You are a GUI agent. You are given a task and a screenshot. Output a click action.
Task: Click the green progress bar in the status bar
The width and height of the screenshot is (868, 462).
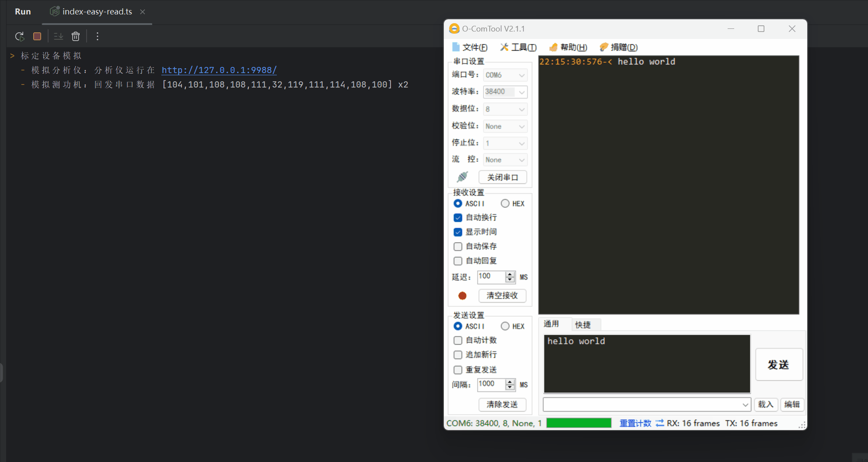(579, 423)
